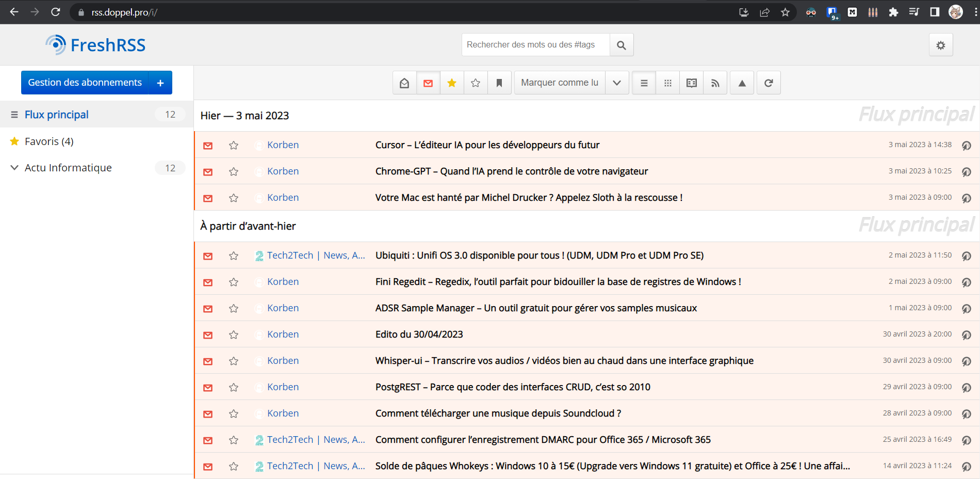Click the sort order triangle icon
This screenshot has width=980, height=479.
click(x=742, y=83)
